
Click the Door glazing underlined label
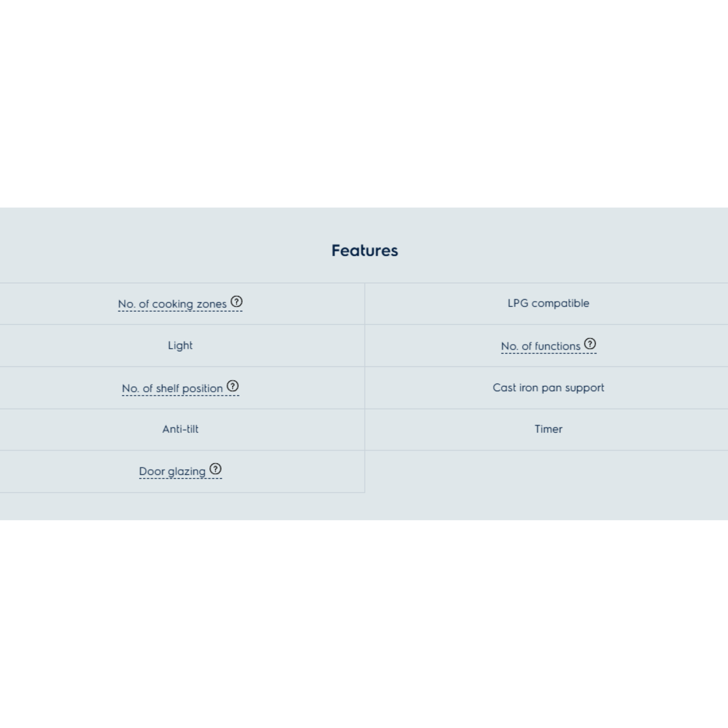[x=172, y=471]
